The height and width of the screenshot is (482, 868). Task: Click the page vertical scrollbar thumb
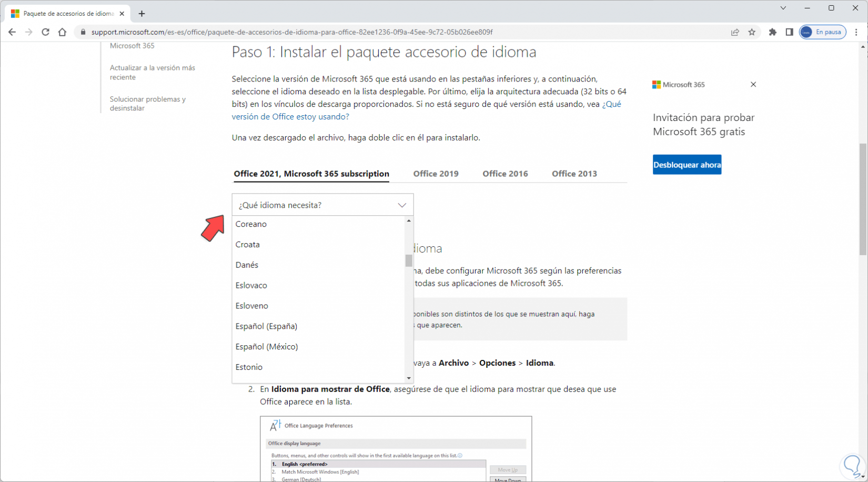click(x=863, y=199)
